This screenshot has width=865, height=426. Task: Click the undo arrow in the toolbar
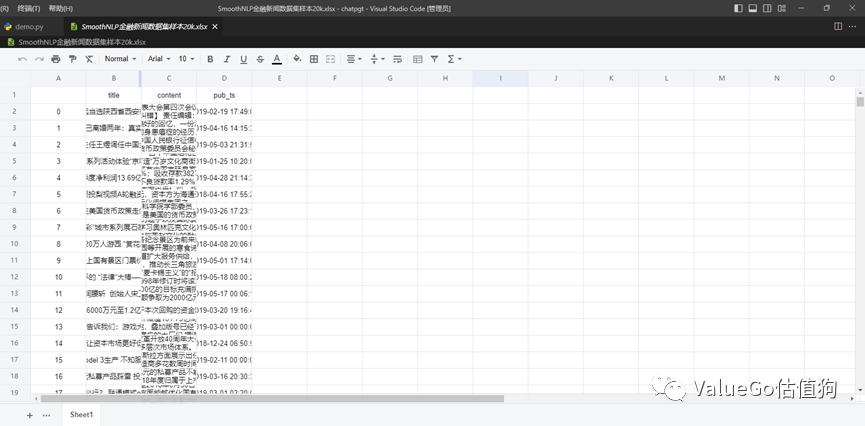click(22, 59)
